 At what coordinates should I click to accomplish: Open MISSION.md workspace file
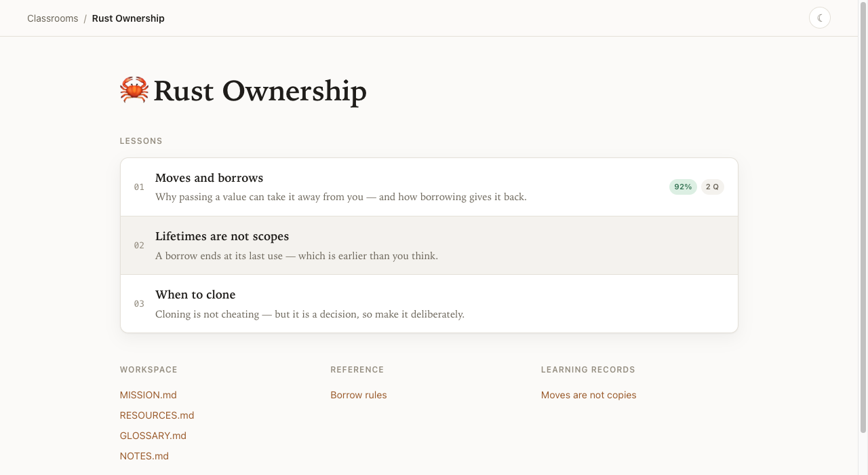pos(149,395)
